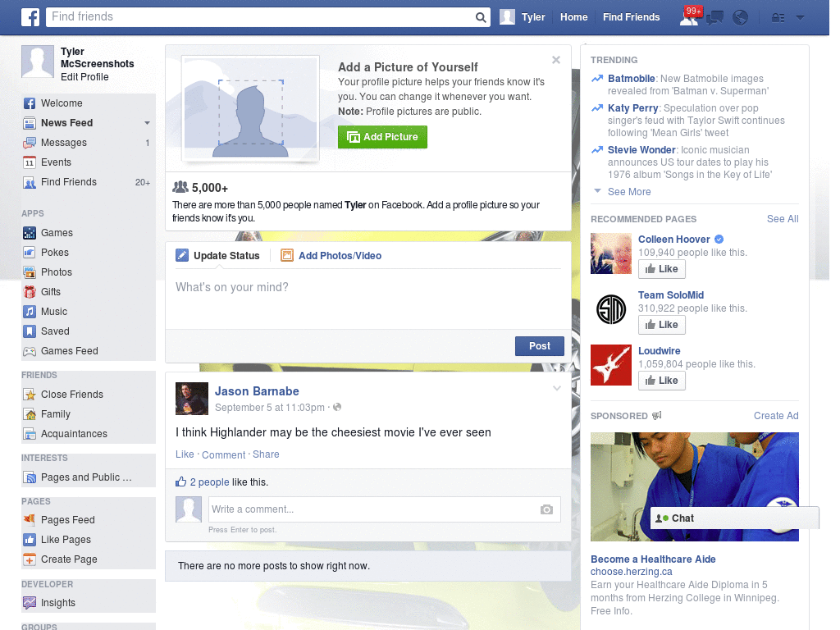Select the Add Photos/Video tab

331,256
